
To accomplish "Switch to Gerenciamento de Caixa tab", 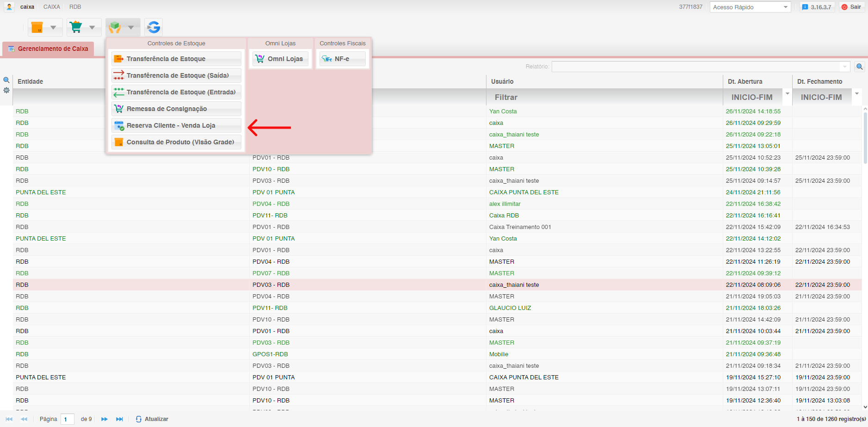I will coord(48,49).
